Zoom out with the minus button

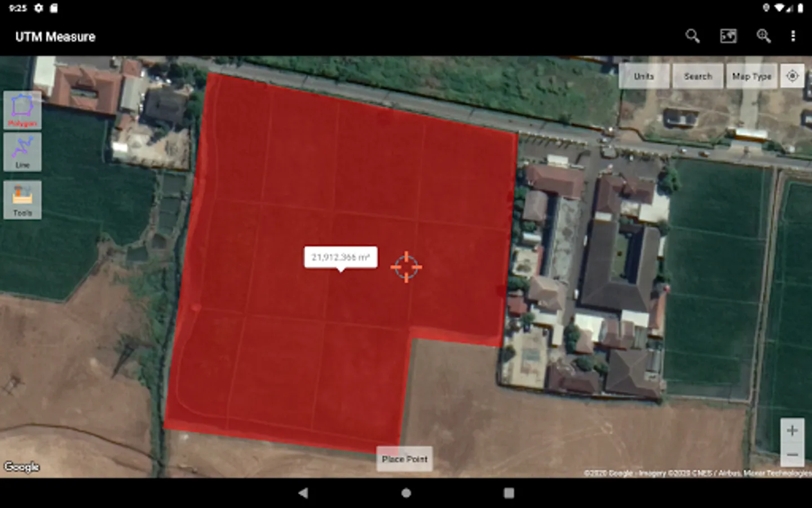792,454
